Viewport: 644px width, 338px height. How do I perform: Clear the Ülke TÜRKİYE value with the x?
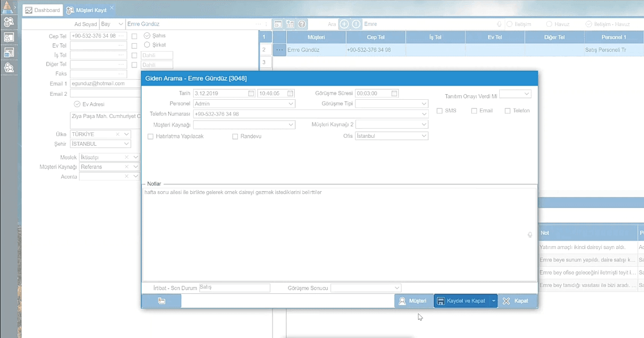pyautogui.click(x=118, y=134)
